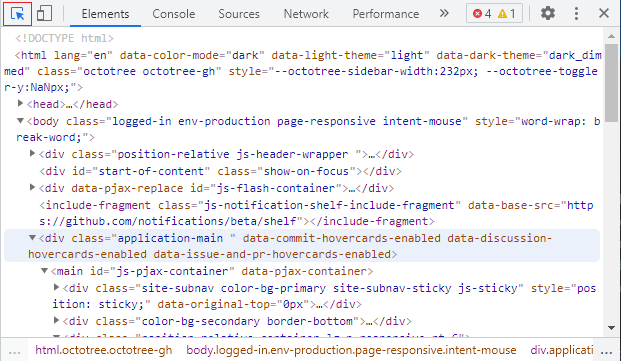621x361 pixels.
Task: Open the three-dot customize menu
Action: (576, 13)
